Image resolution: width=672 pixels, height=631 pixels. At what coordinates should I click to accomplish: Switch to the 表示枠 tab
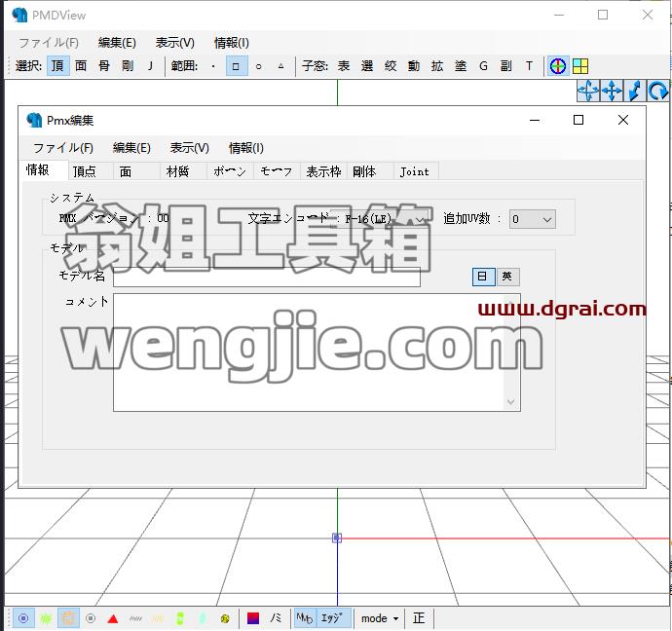324,171
